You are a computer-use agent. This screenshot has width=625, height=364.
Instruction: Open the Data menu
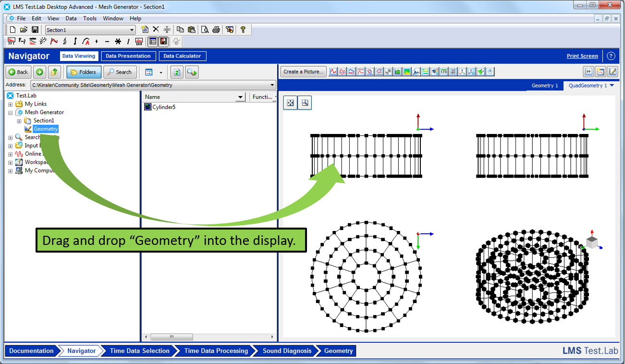click(x=71, y=18)
